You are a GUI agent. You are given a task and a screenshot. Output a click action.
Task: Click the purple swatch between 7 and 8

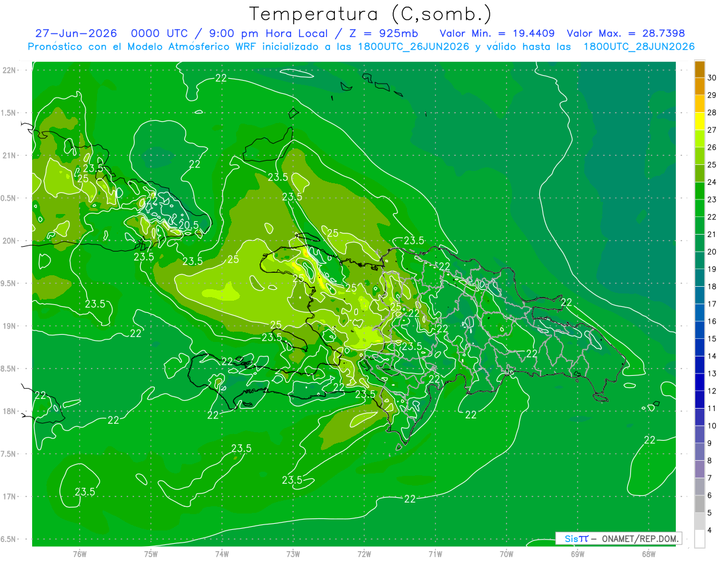tap(699, 470)
